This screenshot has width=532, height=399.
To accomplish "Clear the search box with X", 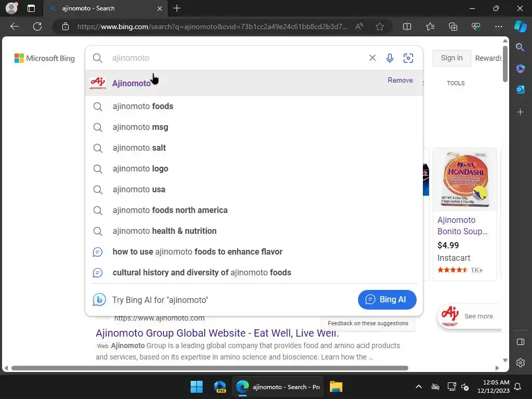I will point(372,58).
